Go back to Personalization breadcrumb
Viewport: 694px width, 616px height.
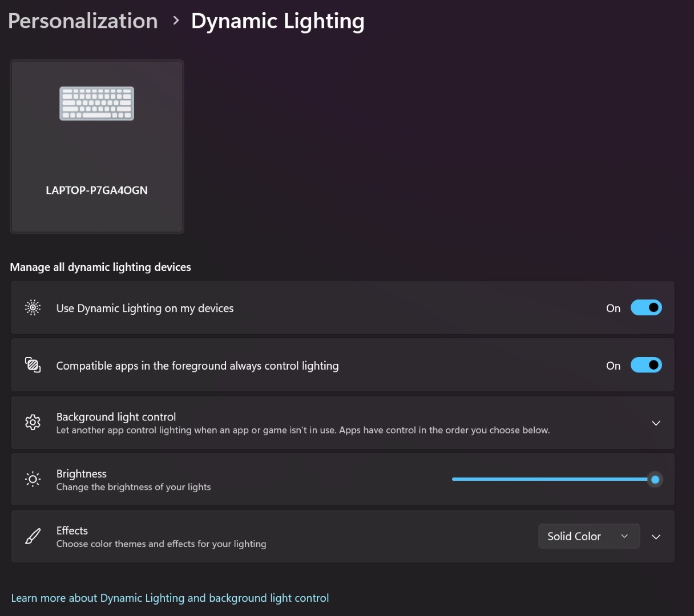click(x=83, y=21)
